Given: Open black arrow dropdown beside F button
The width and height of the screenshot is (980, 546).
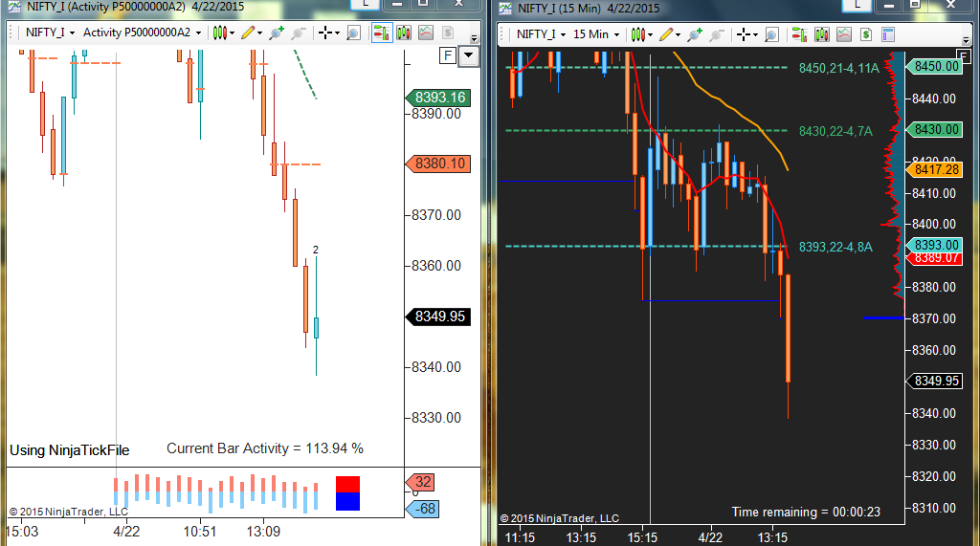Looking at the screenshot, I should click(469, 55).
